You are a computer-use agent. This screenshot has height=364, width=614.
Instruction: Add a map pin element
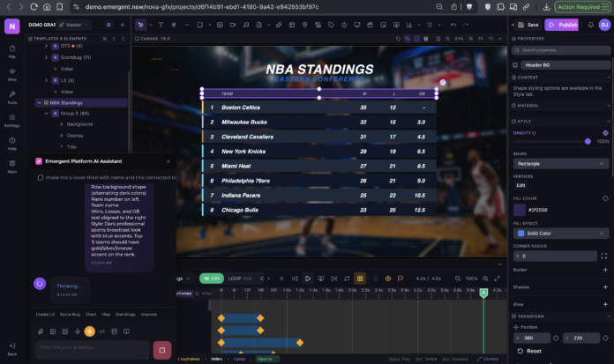click(304, 25)
